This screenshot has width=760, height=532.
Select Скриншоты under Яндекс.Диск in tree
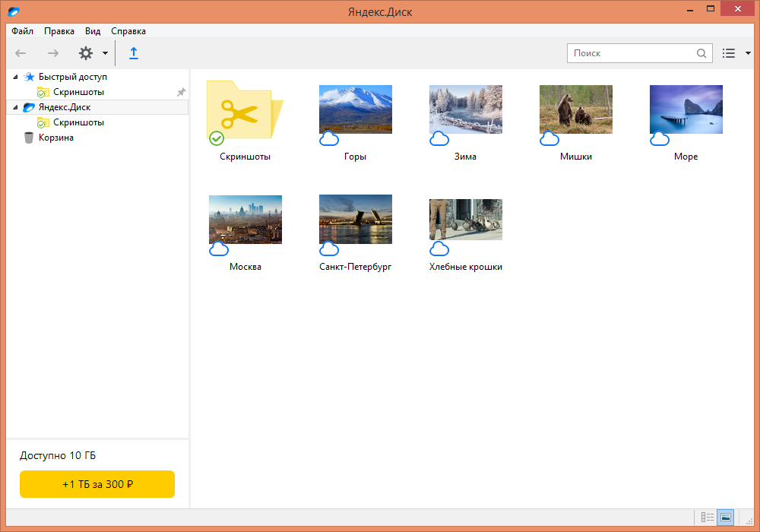[x=78, y=122]
